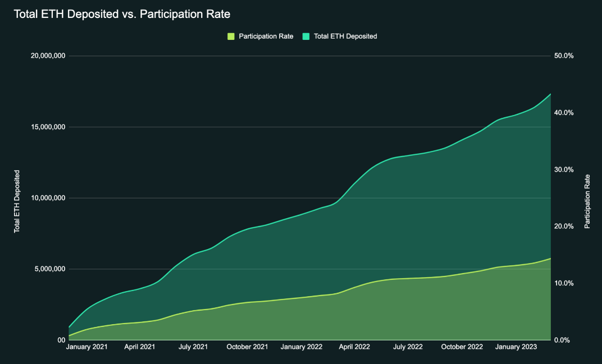Click the 50.0% right axis tick label

tap(563, 56)
